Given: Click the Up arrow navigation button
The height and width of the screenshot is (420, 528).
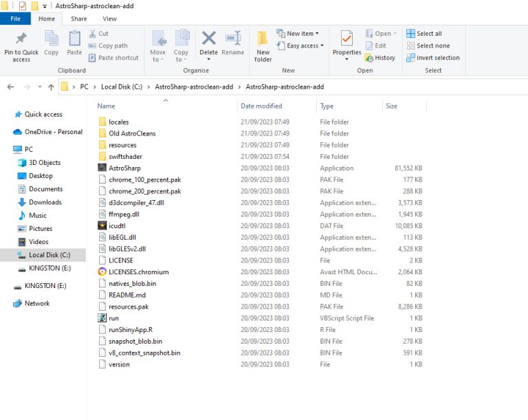Looking at the screenshot, I should tap(51, 87).
